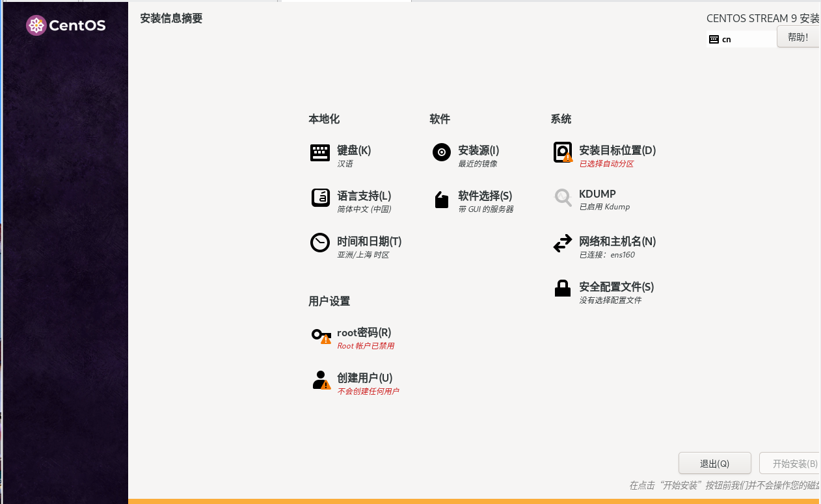The width and height of the screenshot is (821, 504).
Task: Open KDUMP settings label
Action: pos(597,194)
